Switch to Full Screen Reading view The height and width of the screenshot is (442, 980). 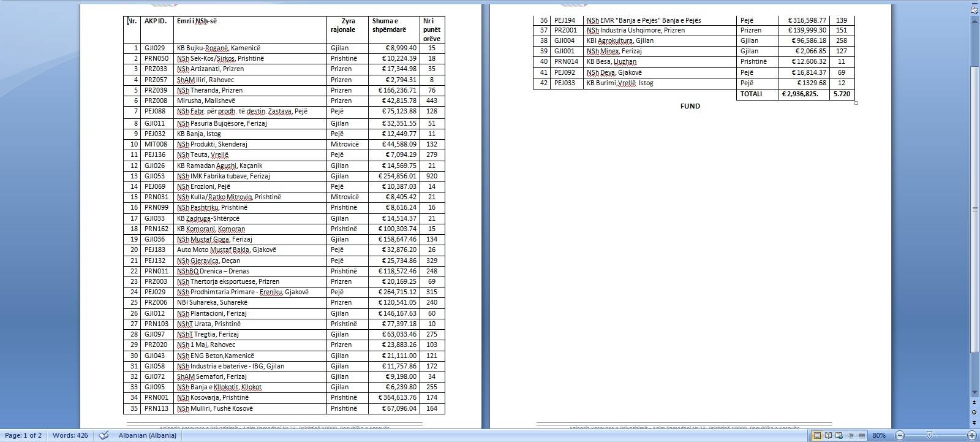828,435
